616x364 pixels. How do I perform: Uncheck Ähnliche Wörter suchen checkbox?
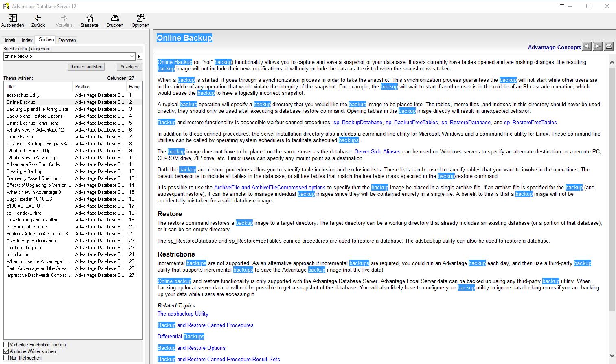[6, 351]
